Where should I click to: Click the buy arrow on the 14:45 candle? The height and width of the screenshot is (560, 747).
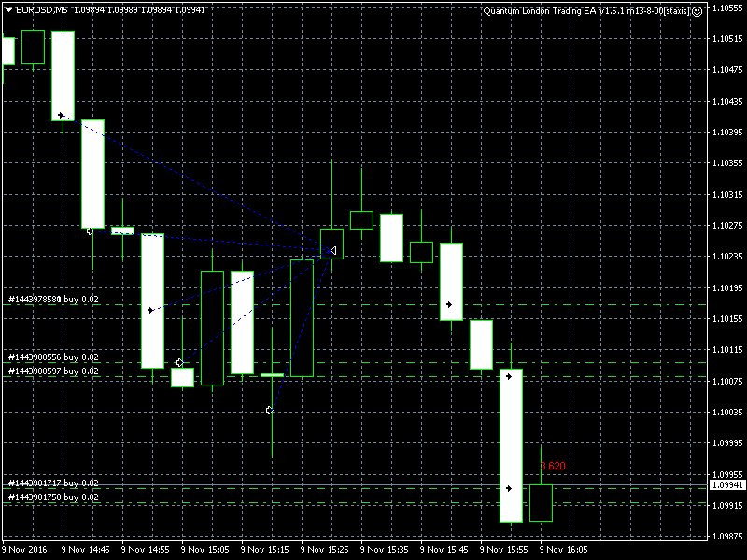61,115
